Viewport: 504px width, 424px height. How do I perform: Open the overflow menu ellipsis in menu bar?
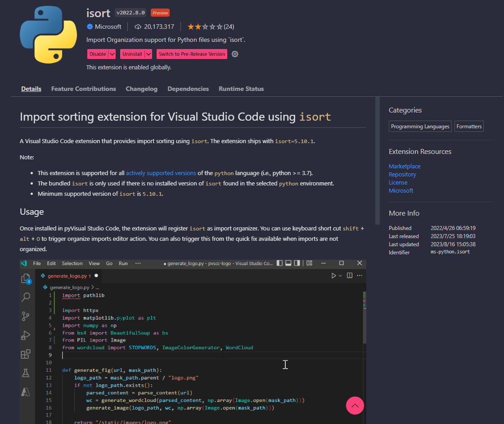138,263
